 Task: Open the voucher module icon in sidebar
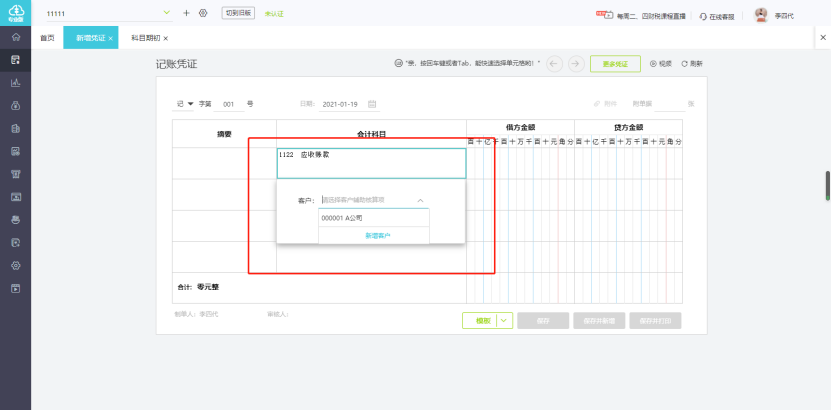coord(15,60)
